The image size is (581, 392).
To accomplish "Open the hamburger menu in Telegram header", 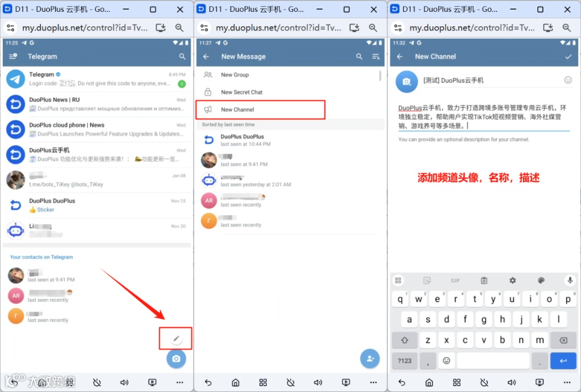I will (13, 56).
